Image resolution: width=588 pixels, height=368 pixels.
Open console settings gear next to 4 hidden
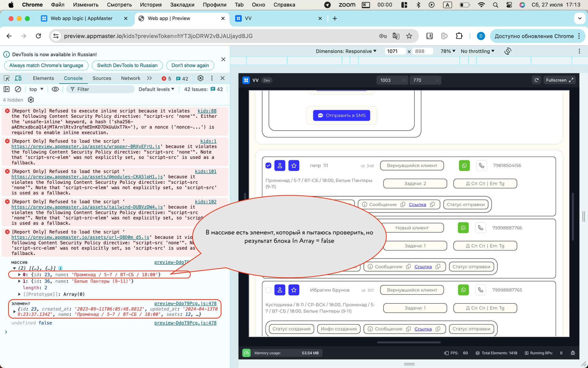31,100
